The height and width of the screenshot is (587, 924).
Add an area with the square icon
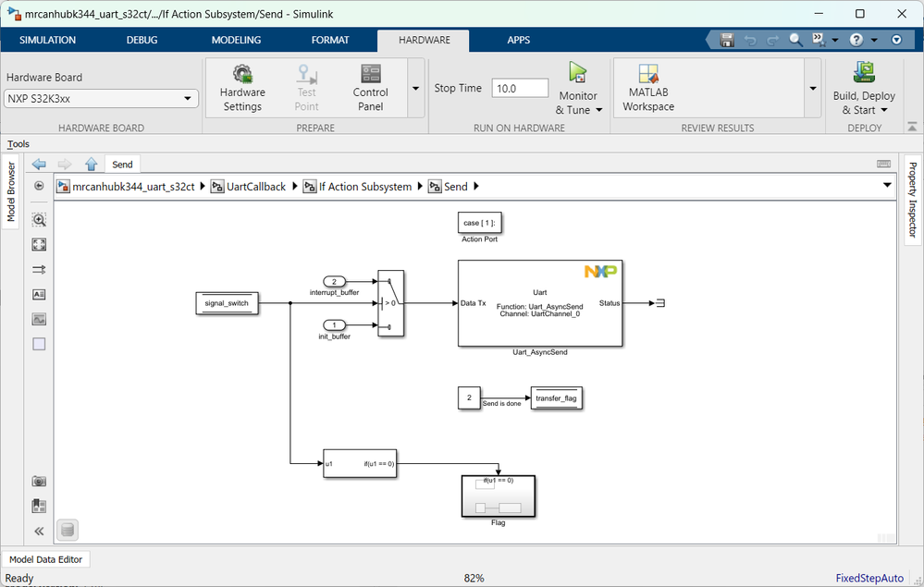click(39, 344)
